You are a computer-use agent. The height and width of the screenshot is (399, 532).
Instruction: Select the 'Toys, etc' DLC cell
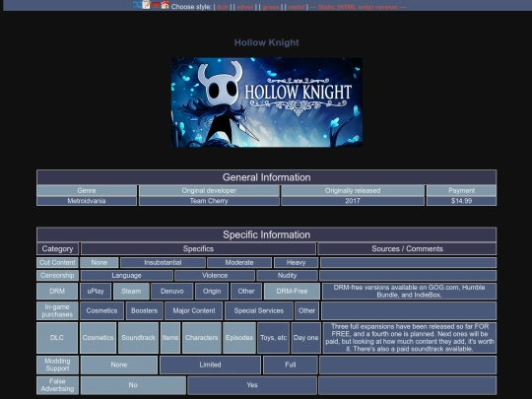point(274,338)
